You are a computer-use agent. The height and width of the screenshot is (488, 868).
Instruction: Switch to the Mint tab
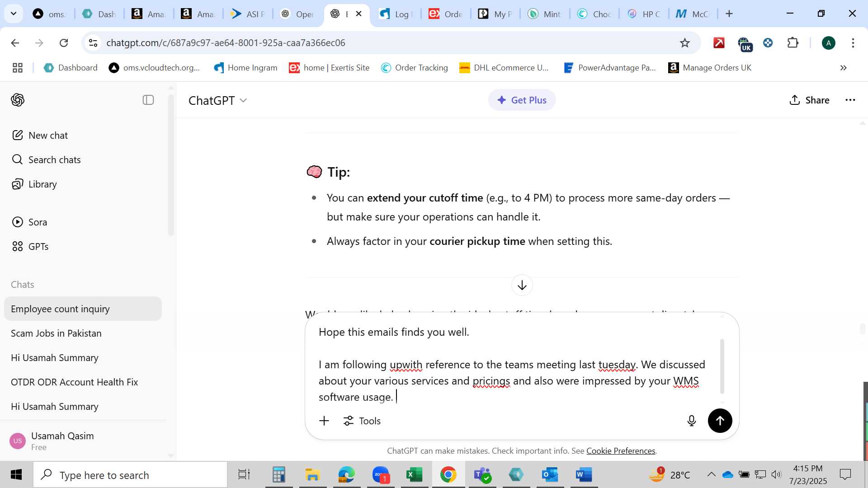point(545,14)
